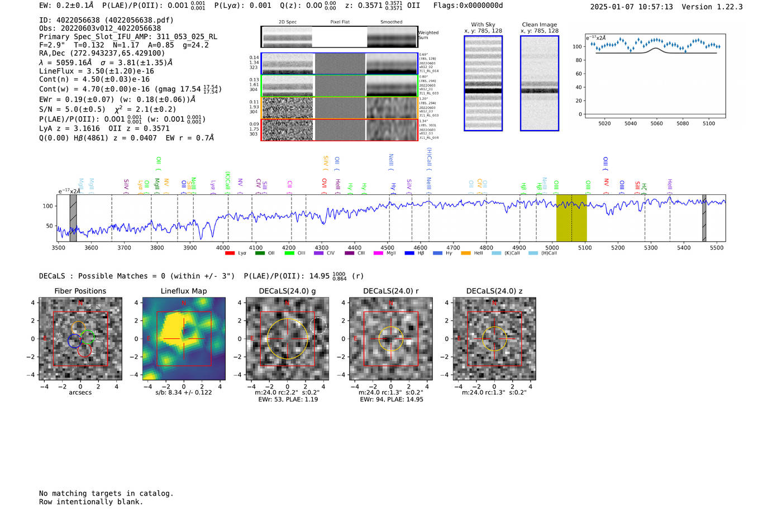Click the yellow highlighted band in spectrum
Screen dimensions: 782x532
click(571, 218)
